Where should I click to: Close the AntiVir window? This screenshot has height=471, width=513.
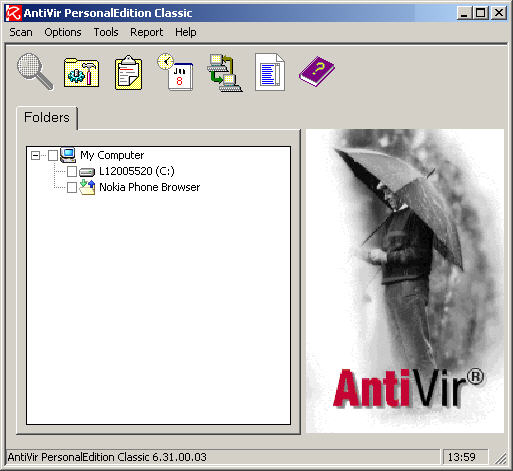(x=499, y=13)
